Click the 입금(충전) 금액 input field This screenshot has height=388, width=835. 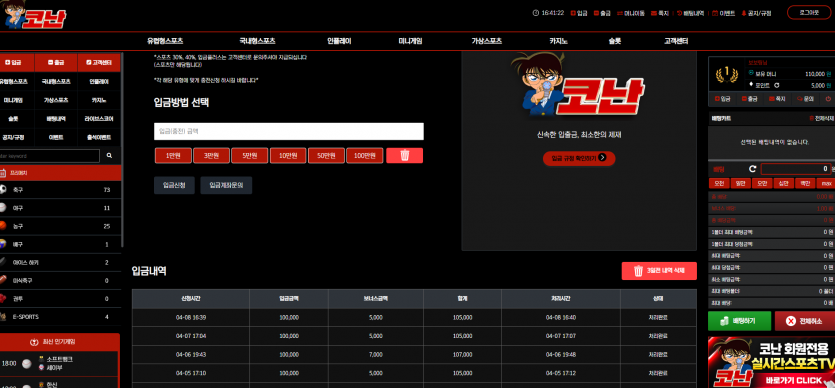289,131
